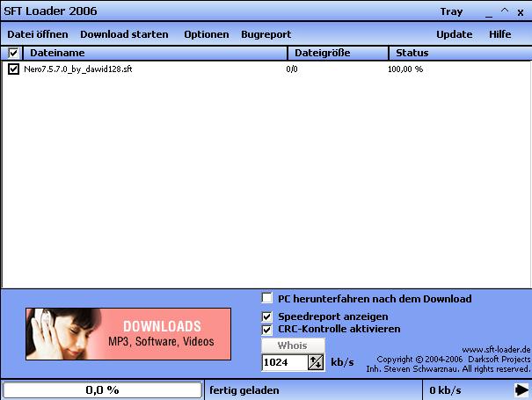Image resolution: width=532 pixels, height=400 pixels.
Task: Minimize the SFT Loader window
Action: [x=489, y=13]
